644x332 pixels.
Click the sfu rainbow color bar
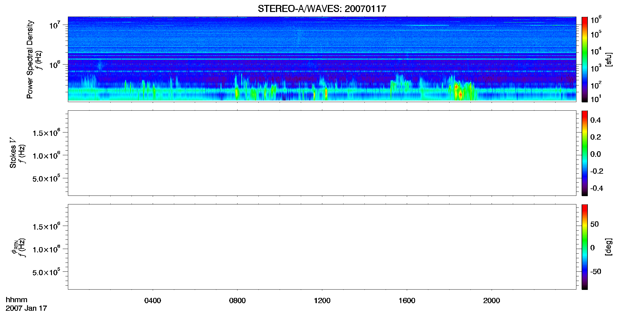click(x=584, y=59)
